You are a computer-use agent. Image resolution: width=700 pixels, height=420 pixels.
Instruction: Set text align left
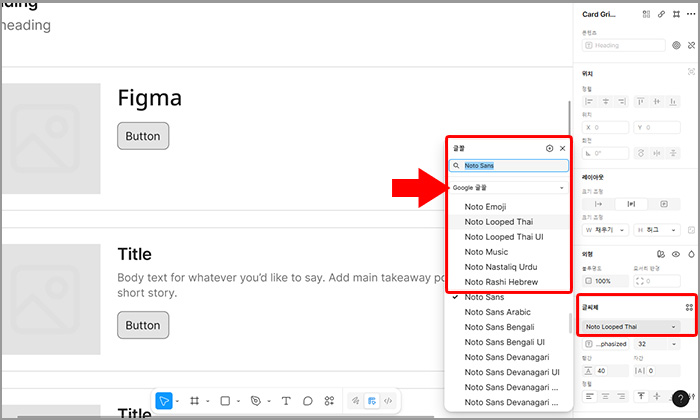click(x=589, y=396)
